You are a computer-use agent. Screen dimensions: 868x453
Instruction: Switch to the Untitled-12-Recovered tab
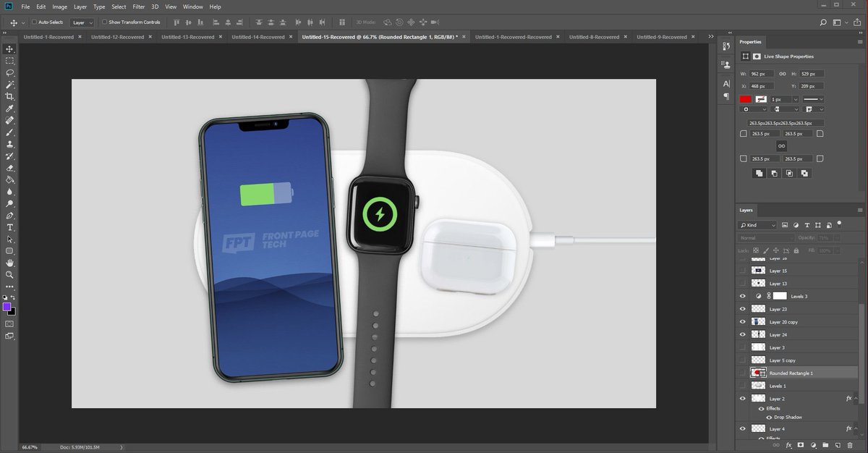point(117,36)
